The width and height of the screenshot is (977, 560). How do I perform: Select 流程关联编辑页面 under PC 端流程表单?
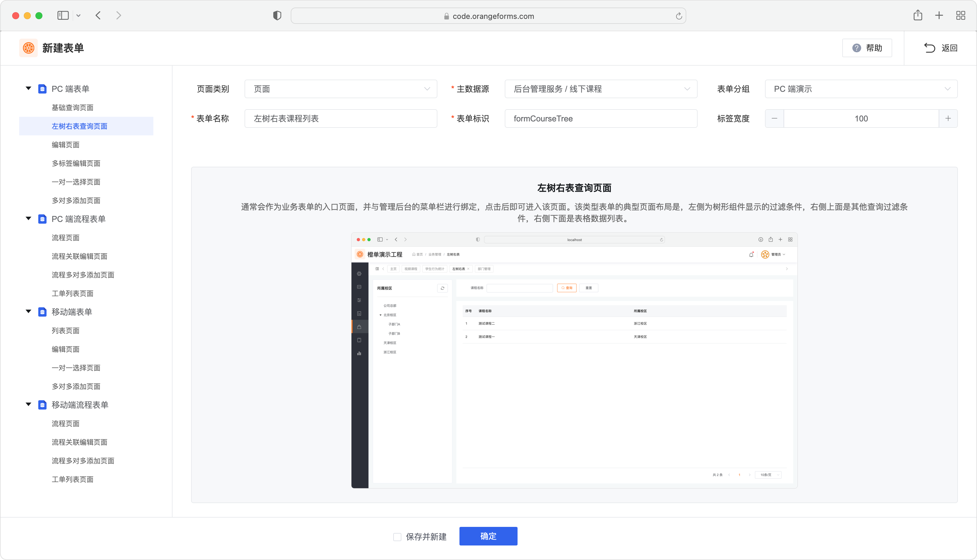click(80, 256)
